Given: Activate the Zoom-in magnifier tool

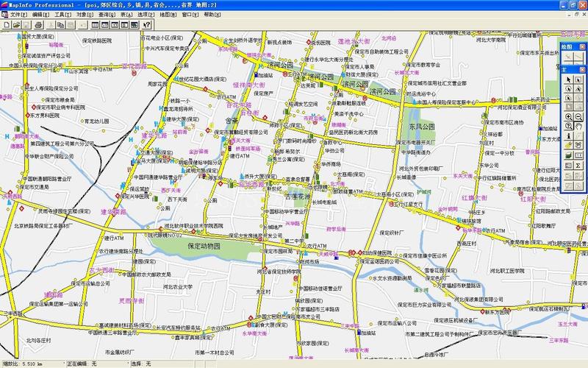Looking at the screenshot, I should pyautogui.click(x=568, y=117).
